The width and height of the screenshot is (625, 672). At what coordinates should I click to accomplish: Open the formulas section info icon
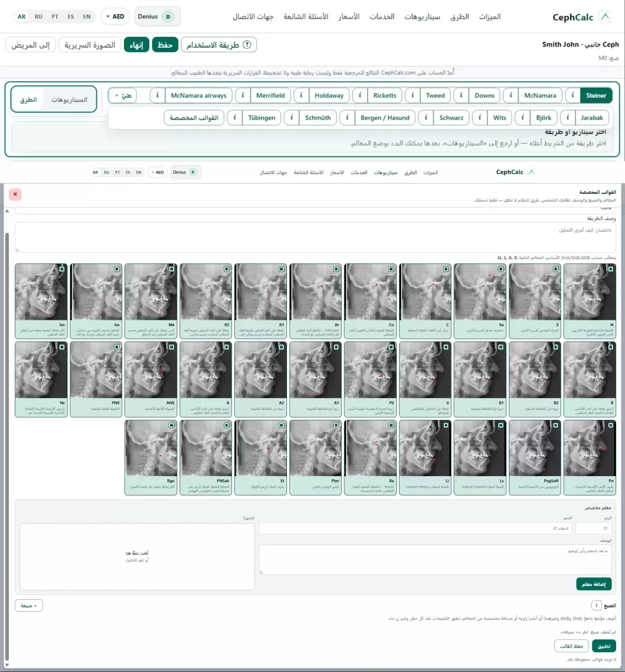[596, 605]
